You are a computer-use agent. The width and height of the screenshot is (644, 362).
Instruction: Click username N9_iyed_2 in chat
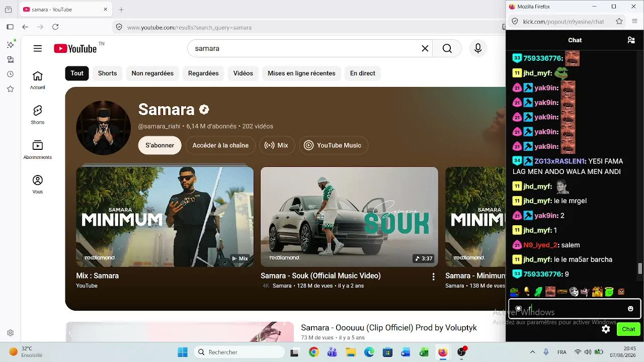540,245
